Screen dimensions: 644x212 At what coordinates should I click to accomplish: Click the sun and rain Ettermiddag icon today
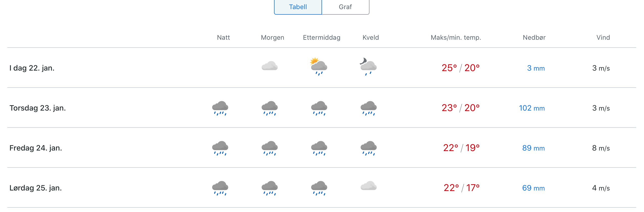(x=319, y=66)
